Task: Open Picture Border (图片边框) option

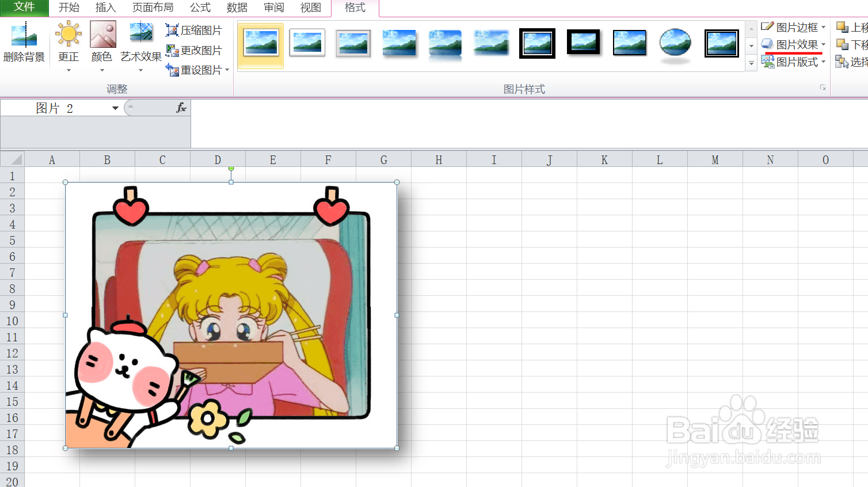Action: click(x=790, y=27)
